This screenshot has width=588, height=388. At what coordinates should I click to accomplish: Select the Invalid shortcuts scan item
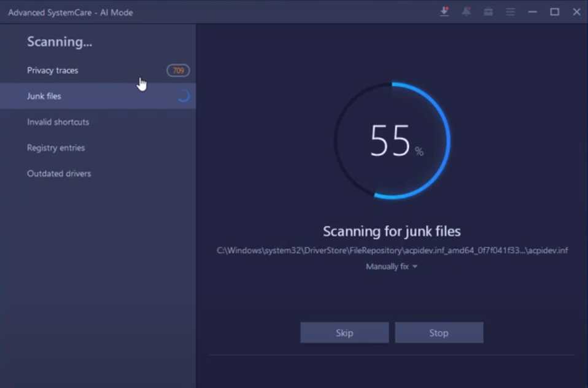pyautogui.click(x=98, y=122)
